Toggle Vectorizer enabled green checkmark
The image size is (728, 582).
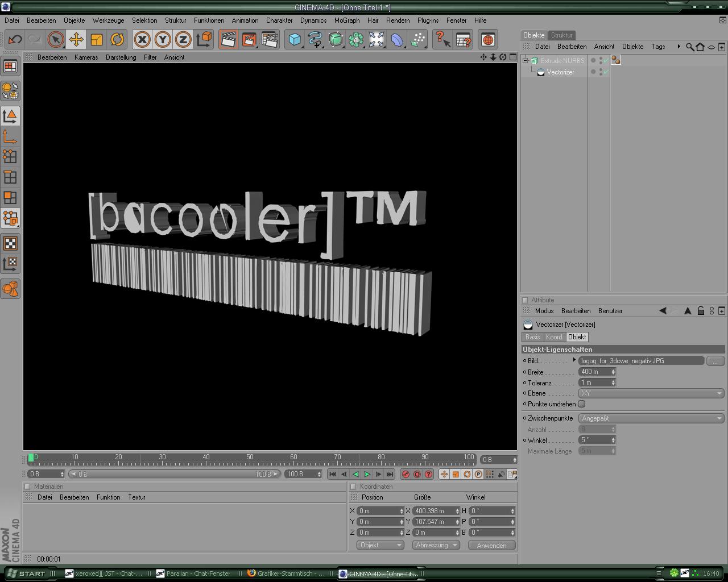coord(606,72)
